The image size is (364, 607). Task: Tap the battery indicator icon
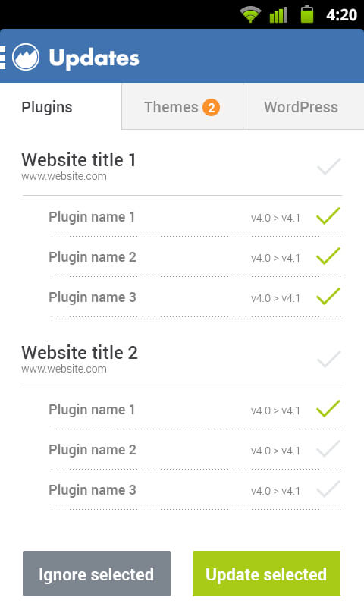tap(307, 14)
